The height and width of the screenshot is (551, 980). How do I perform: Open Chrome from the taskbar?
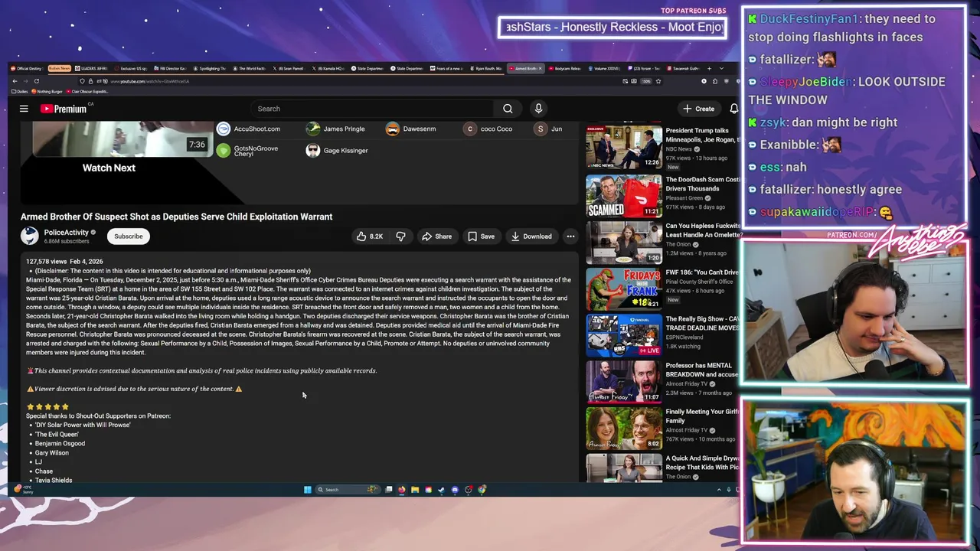click(482, 490)
